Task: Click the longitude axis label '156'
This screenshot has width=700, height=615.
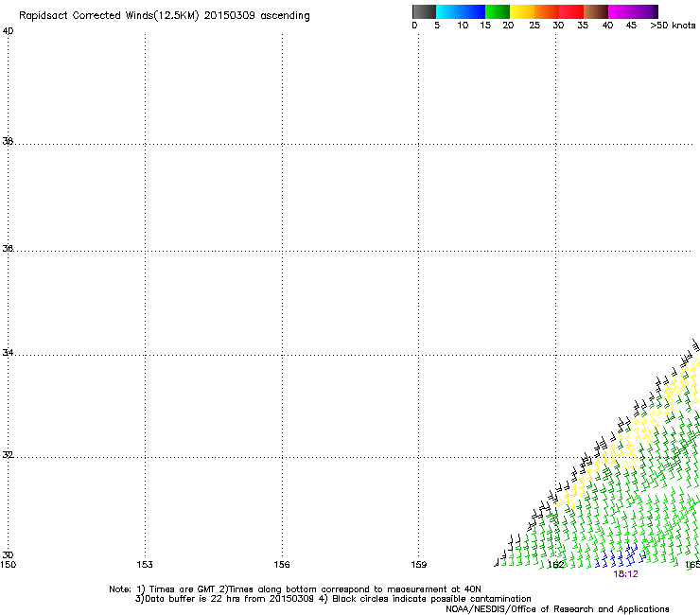Action: 282,565
